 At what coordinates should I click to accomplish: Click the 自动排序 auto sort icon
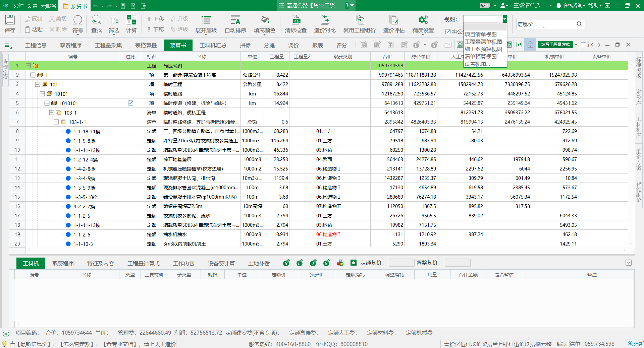(235, 20)
